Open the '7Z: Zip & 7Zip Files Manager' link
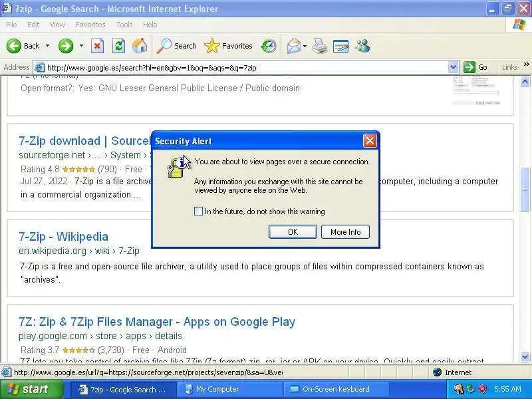532x399 pixels. tap(157, 322)
